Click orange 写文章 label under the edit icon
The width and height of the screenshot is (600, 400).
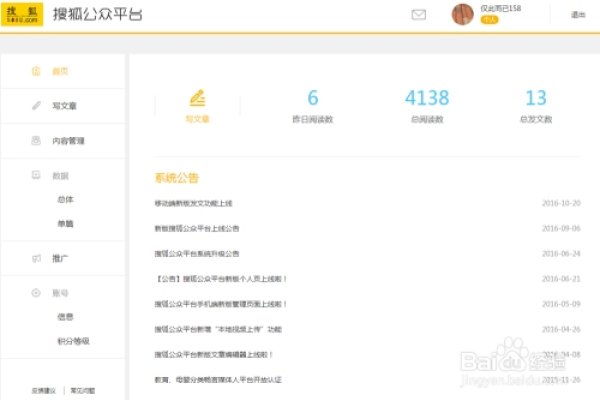pyautogui.click(x=197, y=119)
